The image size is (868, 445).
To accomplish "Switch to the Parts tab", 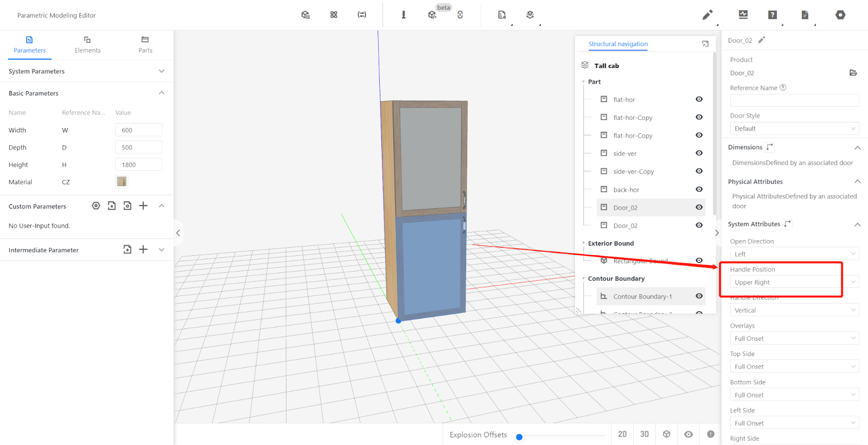I will [x=145, y=44].
